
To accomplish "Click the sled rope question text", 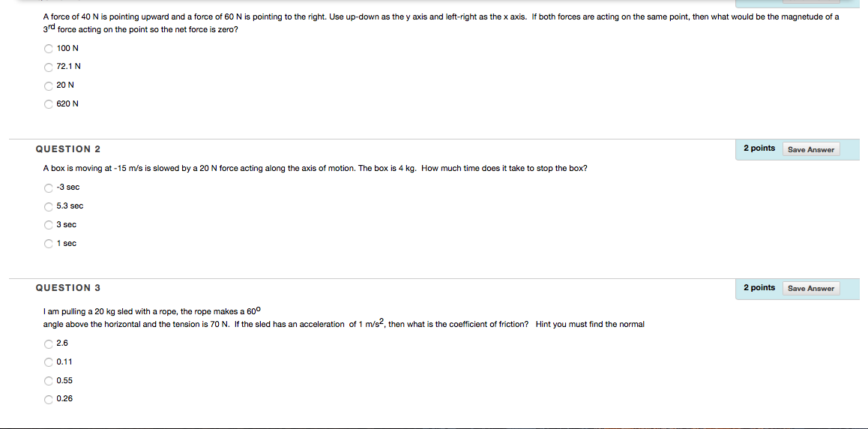I will pos(343,318).
